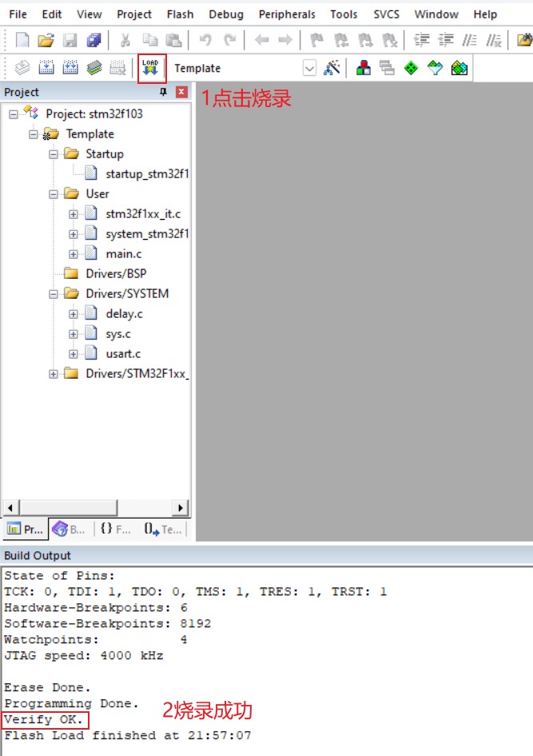533x756 pixels.
Task: Click 'JTAG speed: 4000 kHz' line
Action: click(x=84, y=656)
